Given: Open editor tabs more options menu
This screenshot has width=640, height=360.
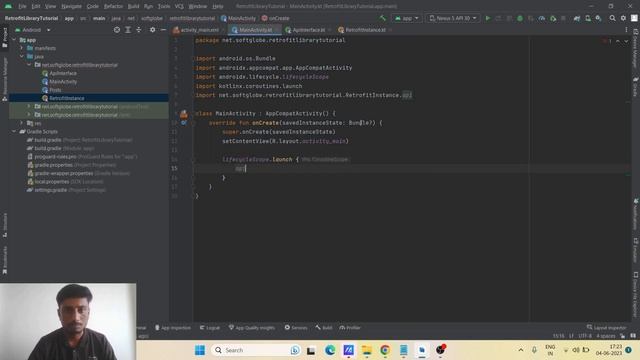Looking at the screenshot, I should [626, 30].
